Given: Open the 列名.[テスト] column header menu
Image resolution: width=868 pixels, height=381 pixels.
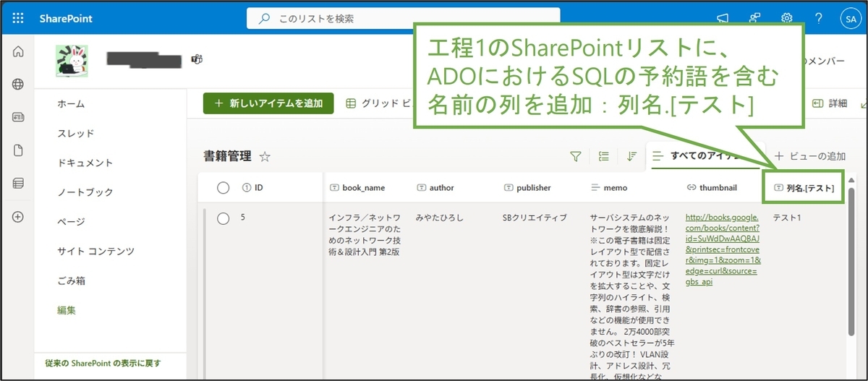Looking at the screenshot, I should click(804, 188).
